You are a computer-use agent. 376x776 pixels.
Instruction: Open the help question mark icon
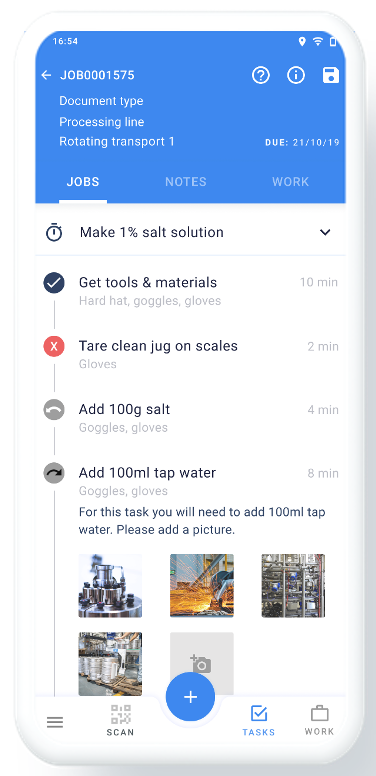[x=261, y=75]
